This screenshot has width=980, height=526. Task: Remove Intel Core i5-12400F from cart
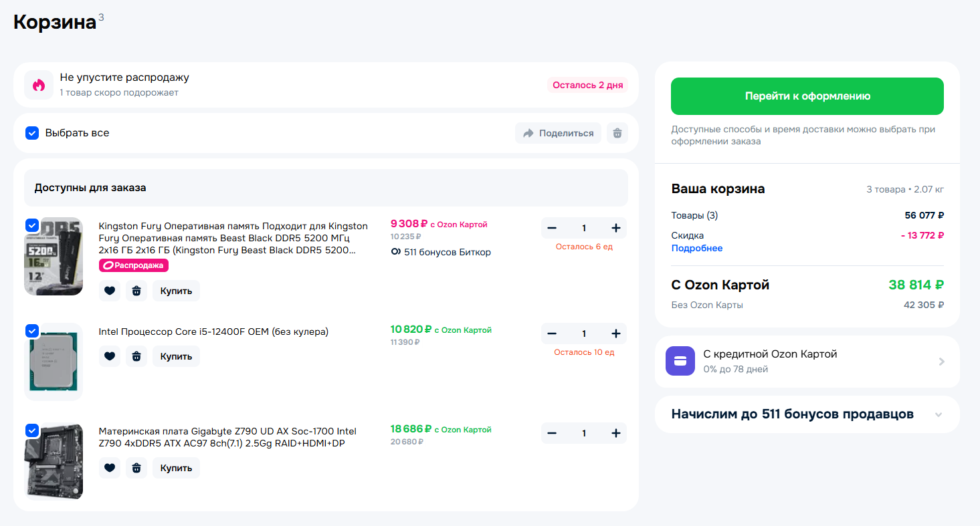click(136, 356)
